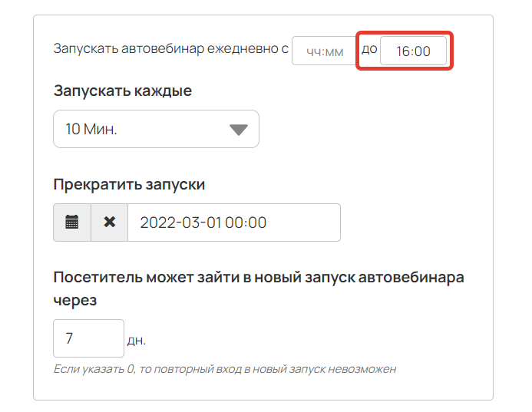
Task: Open calendar picker for stop date
Action: (72, 222)
